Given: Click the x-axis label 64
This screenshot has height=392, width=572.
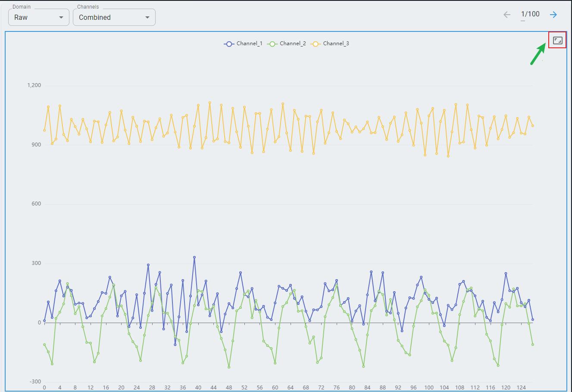Looking at the screenshot, I should point(290,387).
